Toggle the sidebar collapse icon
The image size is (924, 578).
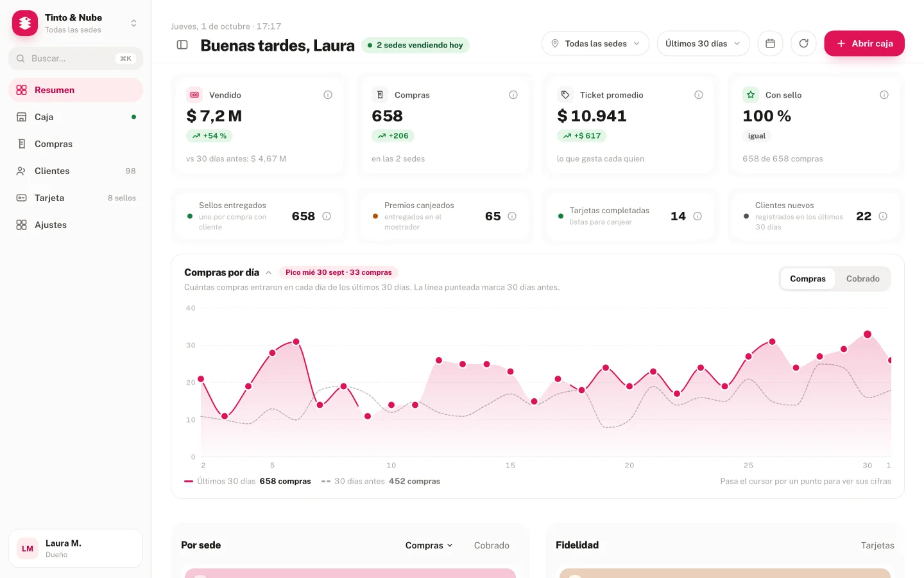pyautogui.click(x=182, y=45)
